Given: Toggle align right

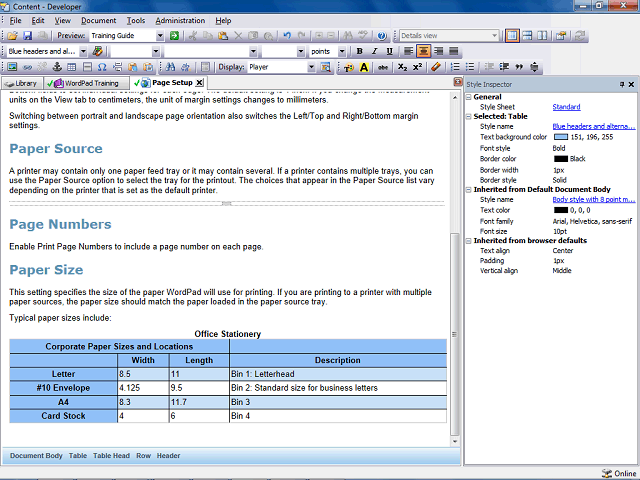Looking at the screenshot, I should (x=439, y=51).
